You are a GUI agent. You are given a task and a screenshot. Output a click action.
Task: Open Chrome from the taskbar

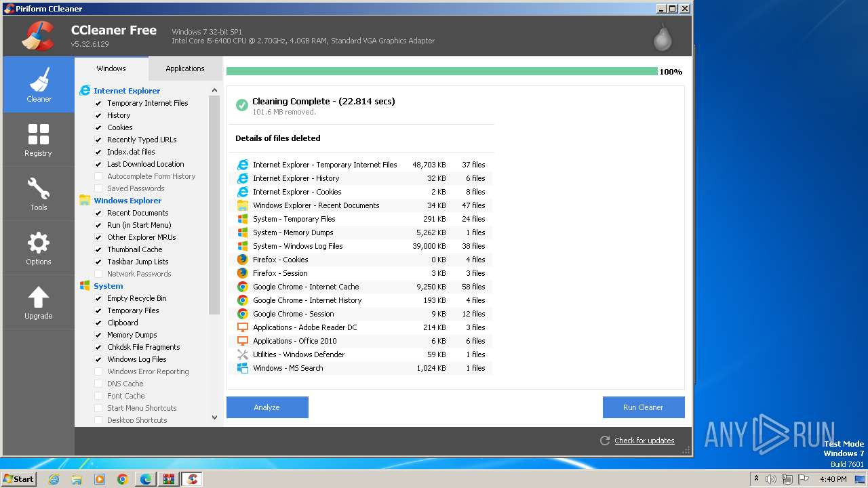(123, 479)
